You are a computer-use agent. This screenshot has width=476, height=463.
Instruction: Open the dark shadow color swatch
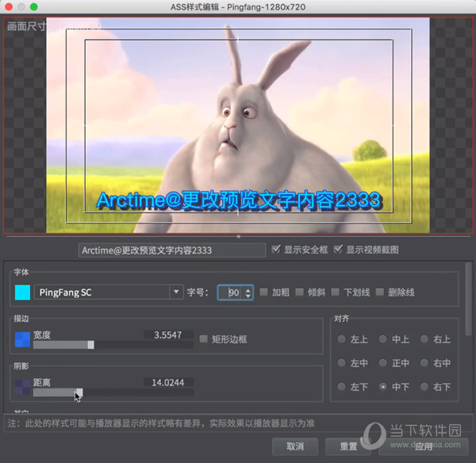coord(22,387)
